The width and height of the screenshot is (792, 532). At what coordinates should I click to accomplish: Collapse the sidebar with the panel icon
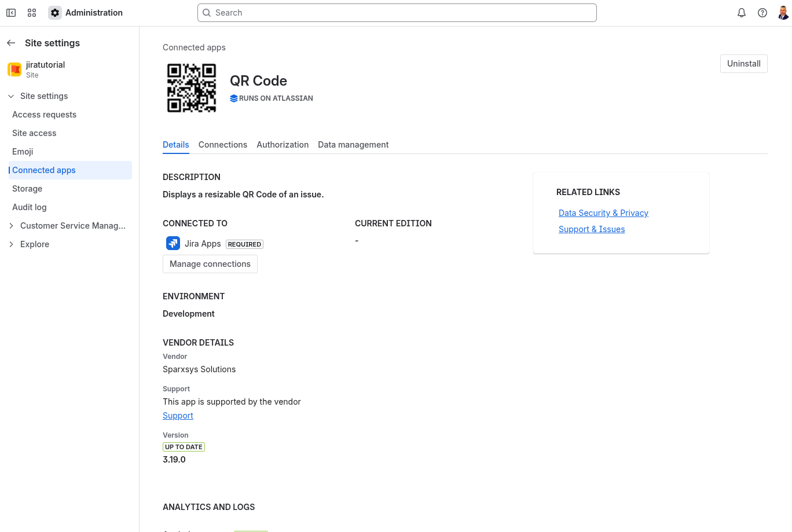pos(11,13)
